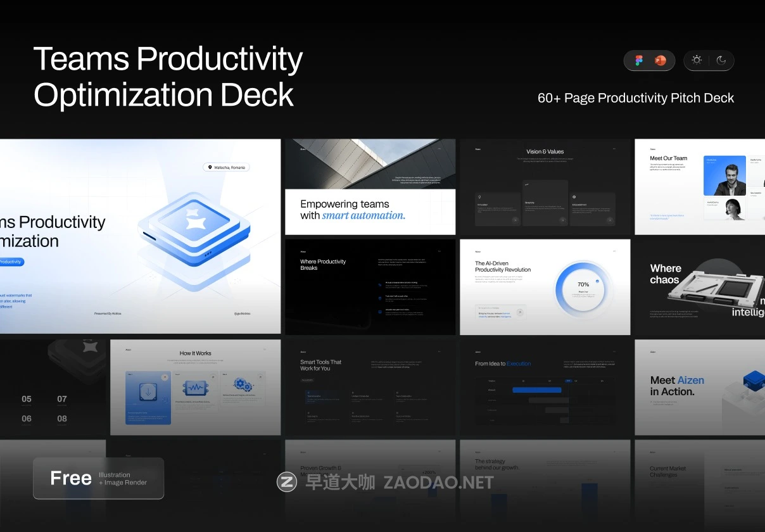Click the PowerPoint logo icon
Screen dimensions: 765x532
pos(660,60)
